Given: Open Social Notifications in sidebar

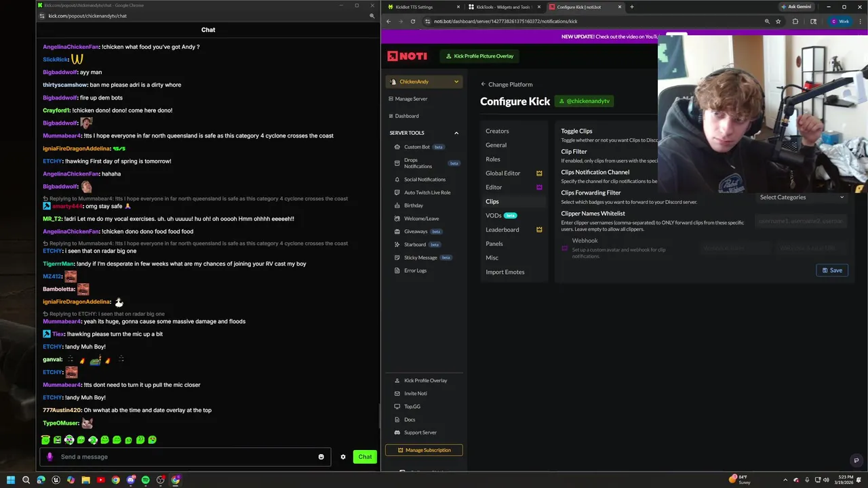Looking at the screenshot, I should click(x=425, y=180).
